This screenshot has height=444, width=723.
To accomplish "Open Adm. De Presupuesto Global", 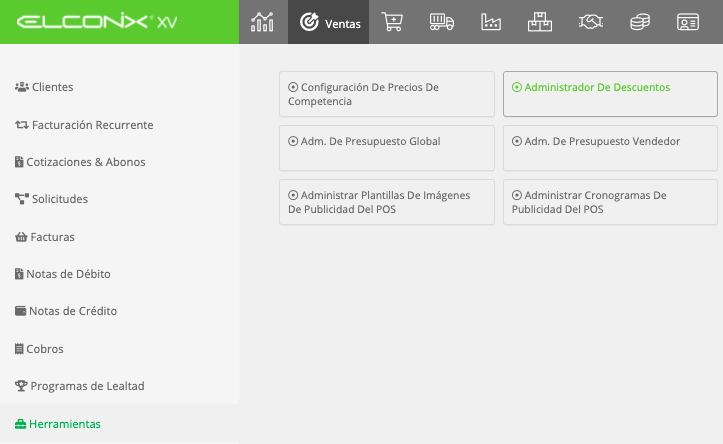I will pos(387,148).
